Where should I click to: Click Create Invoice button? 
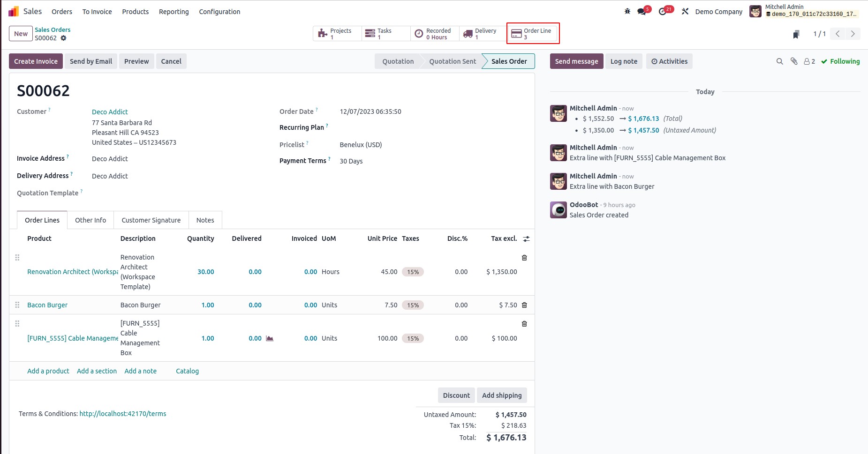point(36,61)
